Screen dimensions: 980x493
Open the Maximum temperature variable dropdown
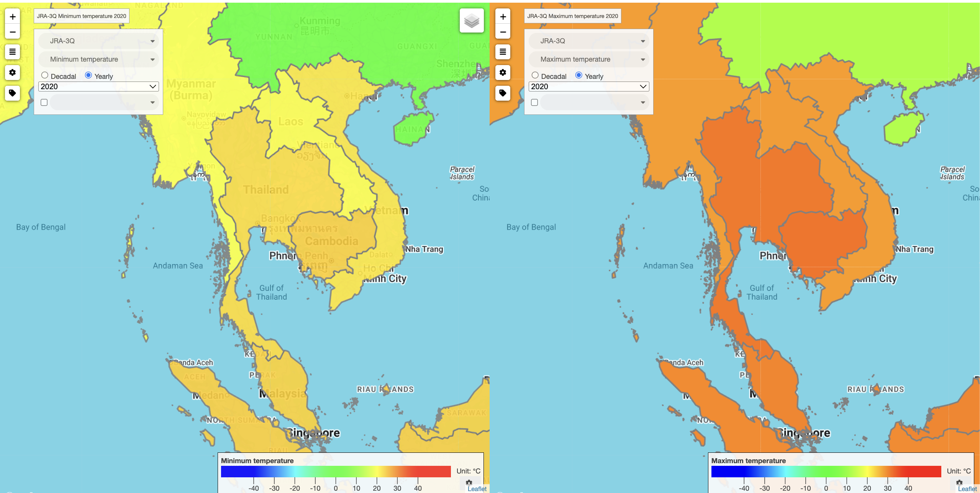(589, 59)
